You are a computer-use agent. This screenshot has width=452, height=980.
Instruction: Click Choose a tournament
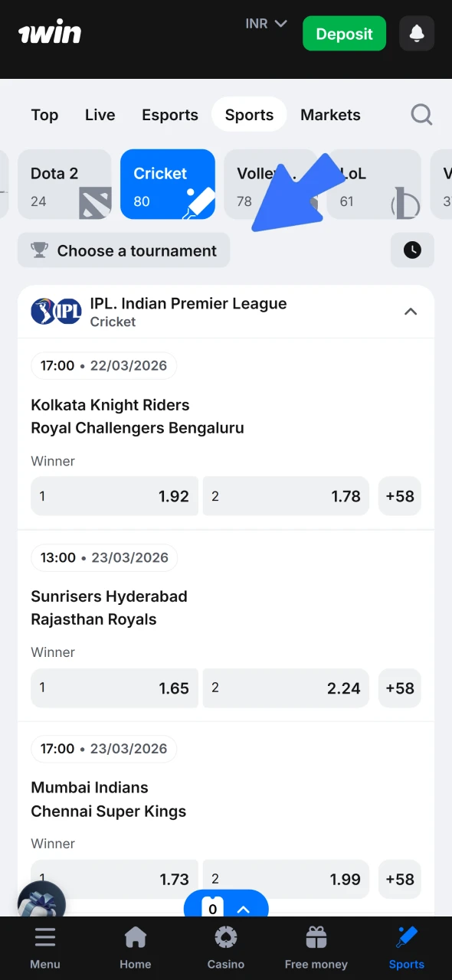point(123,250)
